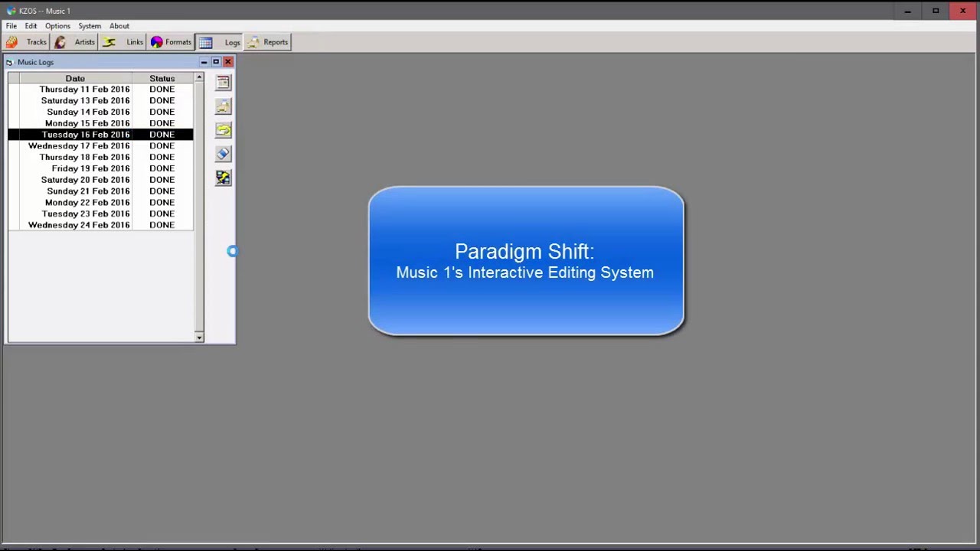The height and width of the screenshot is (551, 980).
Task: Click the KZOS application icon in title bar
Action: pyautogui.click(x=11, y=11)
